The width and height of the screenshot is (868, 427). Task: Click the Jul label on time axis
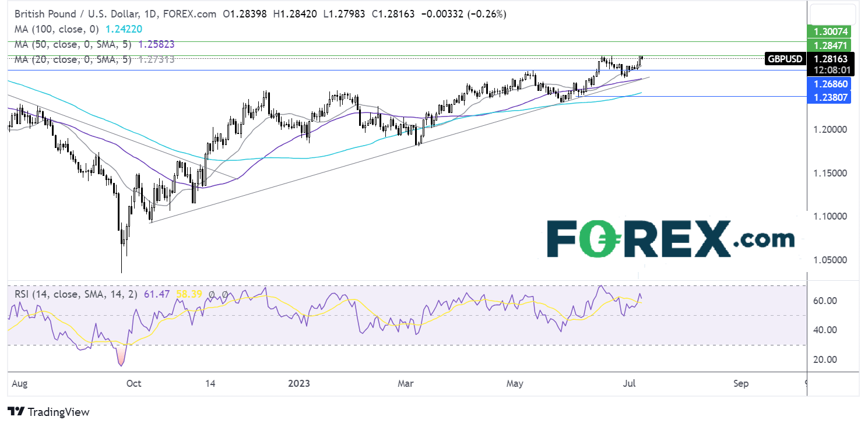click(630, 384)
